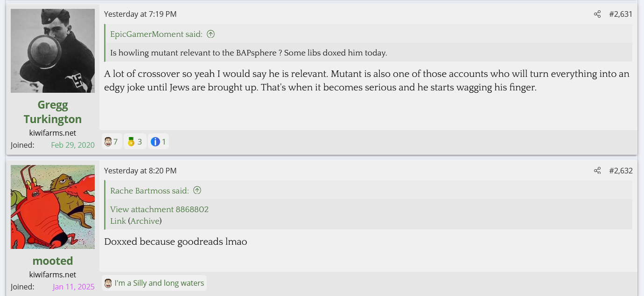Open the "Archive" link in quote
The height and width of the screenshot is (296, 644).
pyautogui.click(x=145, y=221)
